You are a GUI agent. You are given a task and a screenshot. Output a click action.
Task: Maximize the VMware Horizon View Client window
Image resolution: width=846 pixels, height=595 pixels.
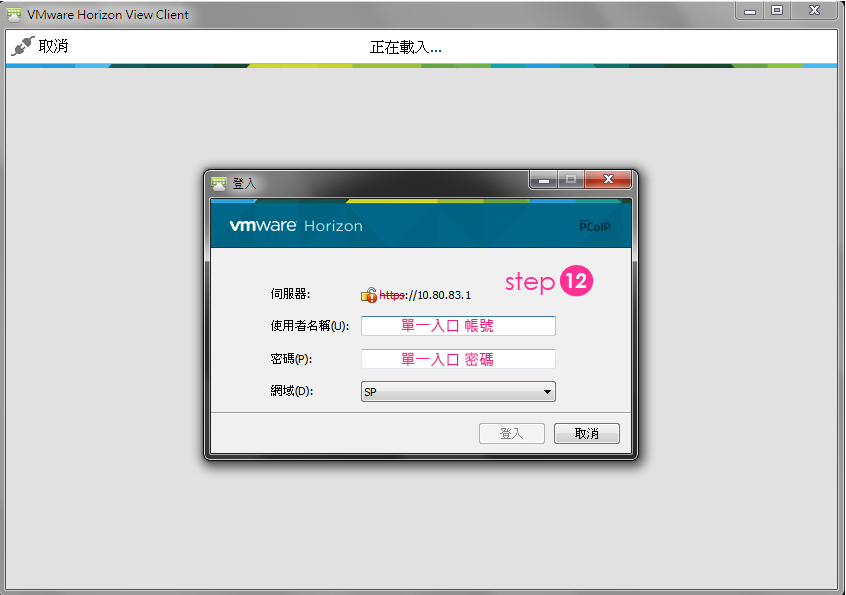tap(777, 11)
